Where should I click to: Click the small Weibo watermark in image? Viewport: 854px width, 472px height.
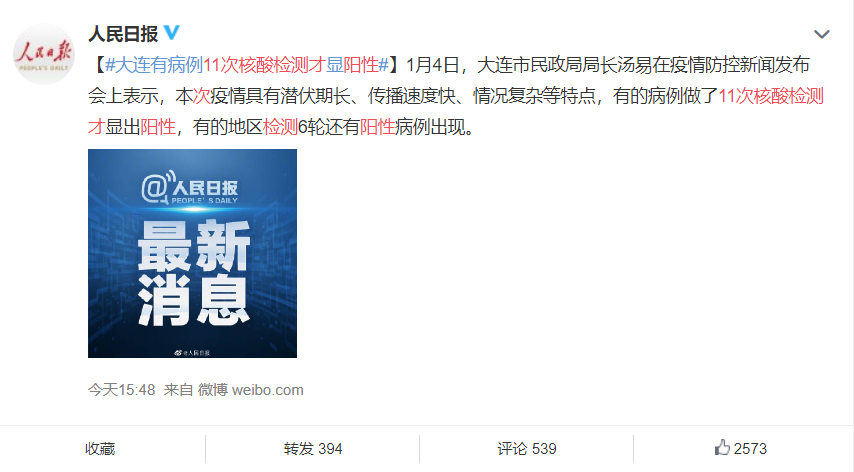tap(192, 353)
